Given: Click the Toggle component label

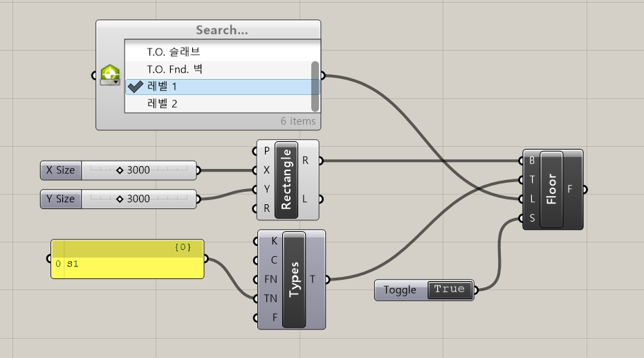Looking at the screenshot, I should [x=400, y=290].
